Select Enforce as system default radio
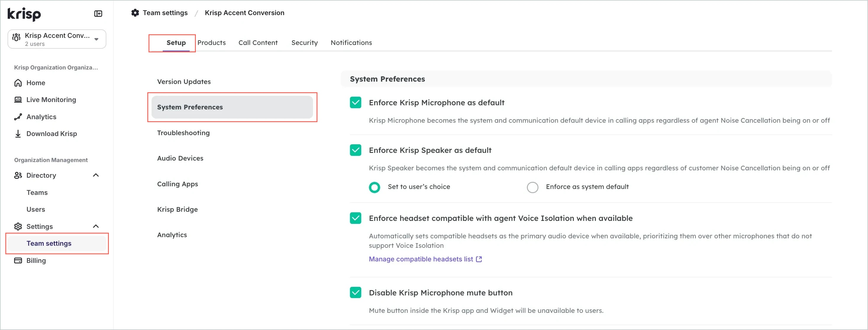Screen dimensions: 868x330 (533, 187)
